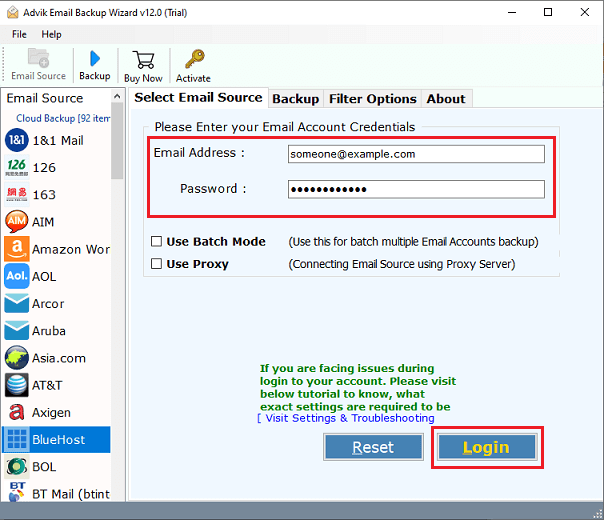This screenshot has height=520, width=604.
Task: Pick the Arcor envelope icon
Action: tap(17, 304)
